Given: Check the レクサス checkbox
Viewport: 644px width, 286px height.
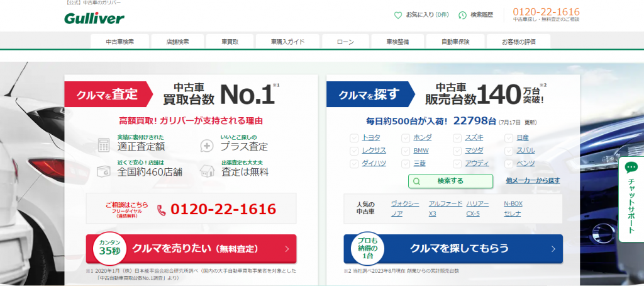Looking at the screenshot, I should tap(353, 151).
